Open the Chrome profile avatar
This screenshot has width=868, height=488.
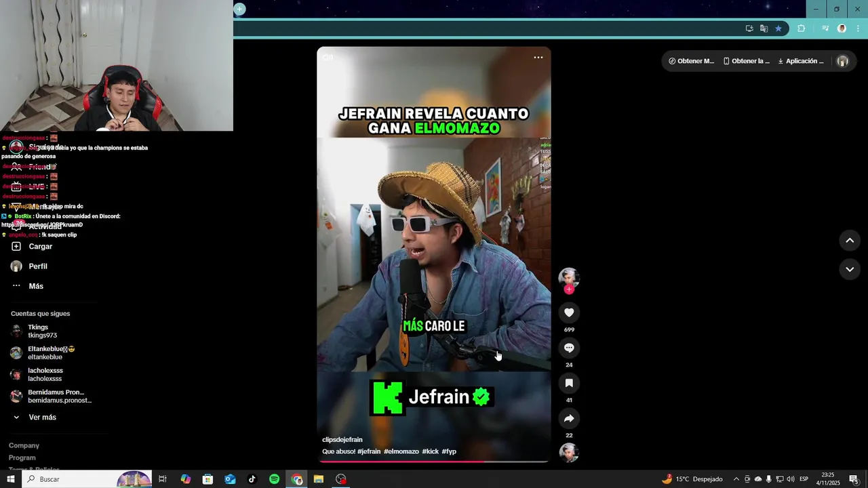pyautogui.click(x=842, y=28)
